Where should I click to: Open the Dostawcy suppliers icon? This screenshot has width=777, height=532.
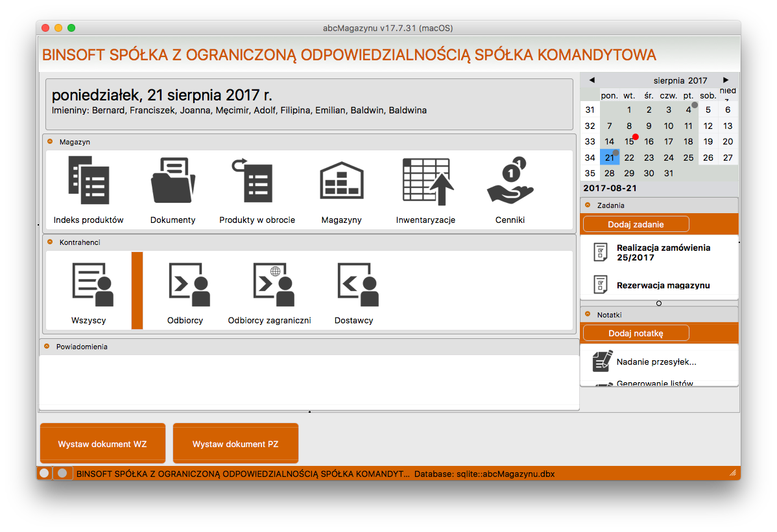(x=354, y=284)
